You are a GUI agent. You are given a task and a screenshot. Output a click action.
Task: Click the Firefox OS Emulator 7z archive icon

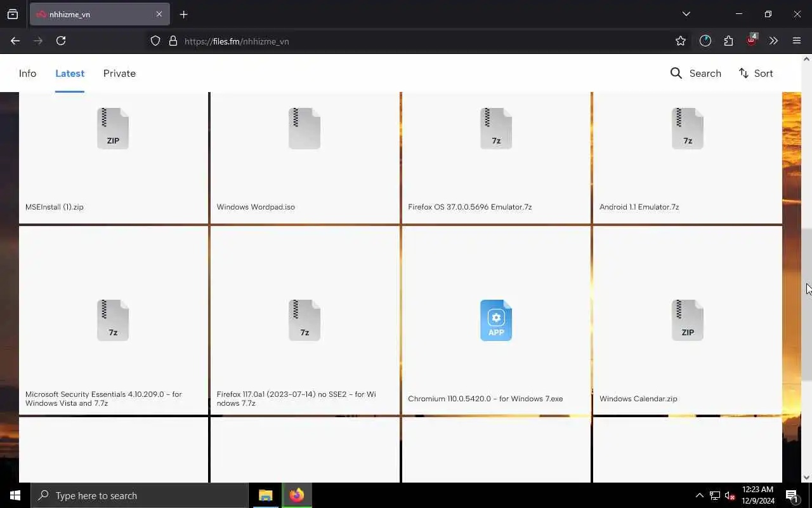tap(496, 129)
